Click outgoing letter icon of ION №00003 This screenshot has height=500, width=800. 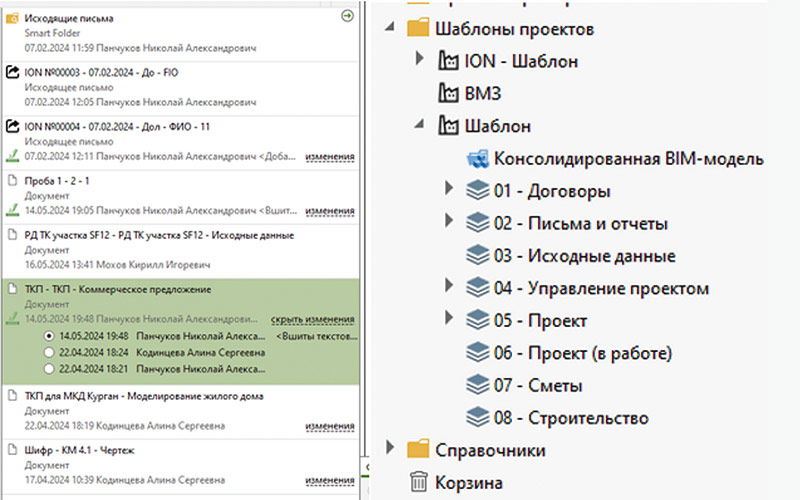[x=12, y=72]
